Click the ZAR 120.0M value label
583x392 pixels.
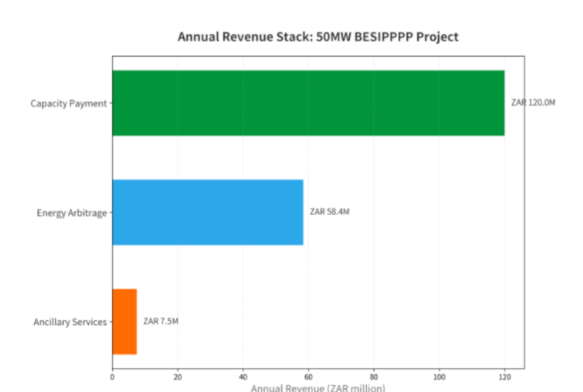533,103
